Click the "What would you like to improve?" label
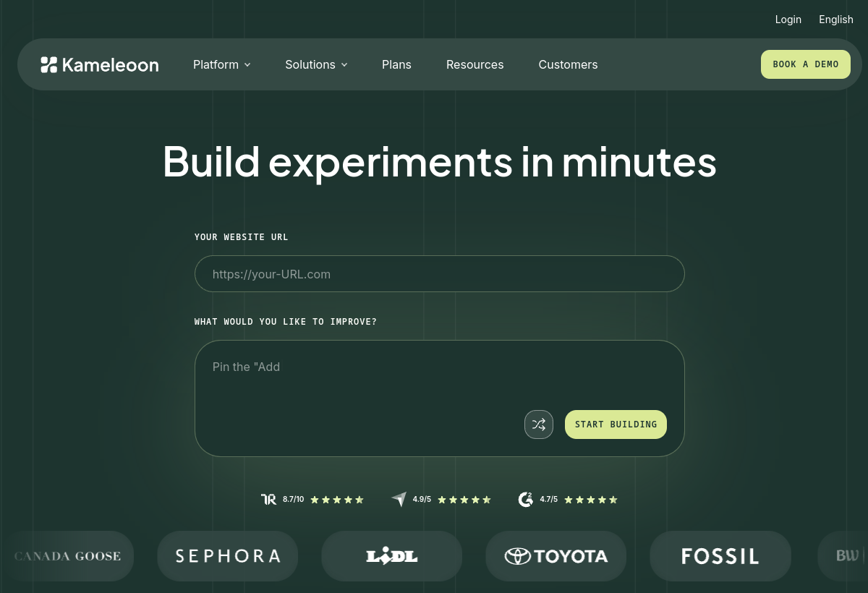868x593 pixels. 286,322
